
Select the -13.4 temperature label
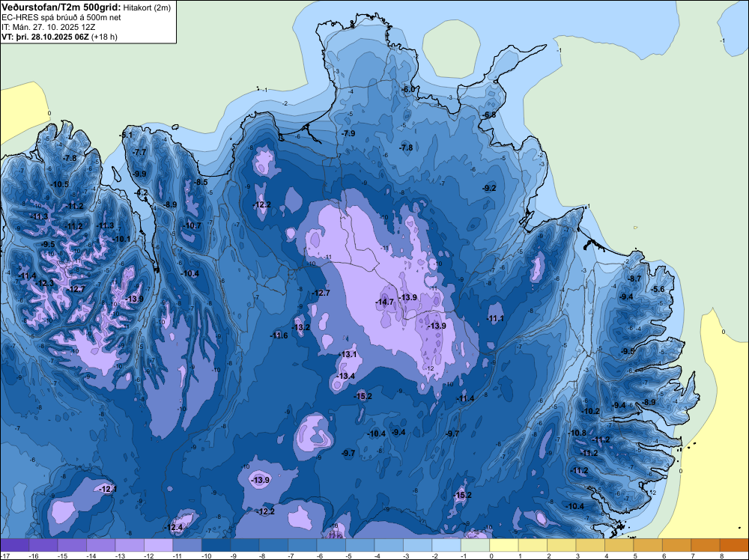tap(345, 376)
